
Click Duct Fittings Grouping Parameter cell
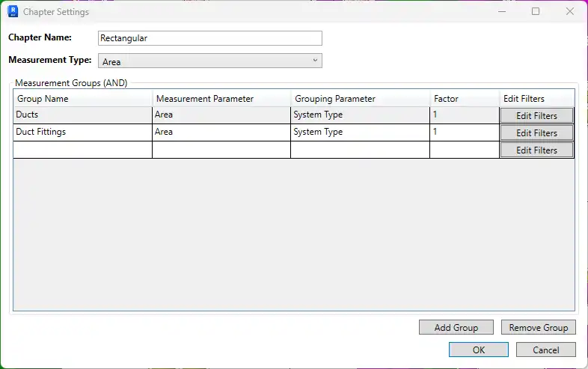360,132
